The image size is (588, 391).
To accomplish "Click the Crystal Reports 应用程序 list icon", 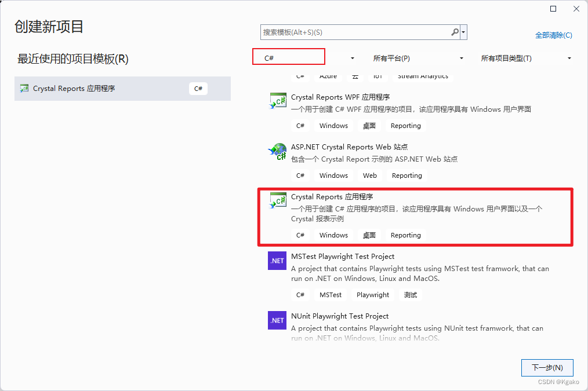I will coord(278,201).
